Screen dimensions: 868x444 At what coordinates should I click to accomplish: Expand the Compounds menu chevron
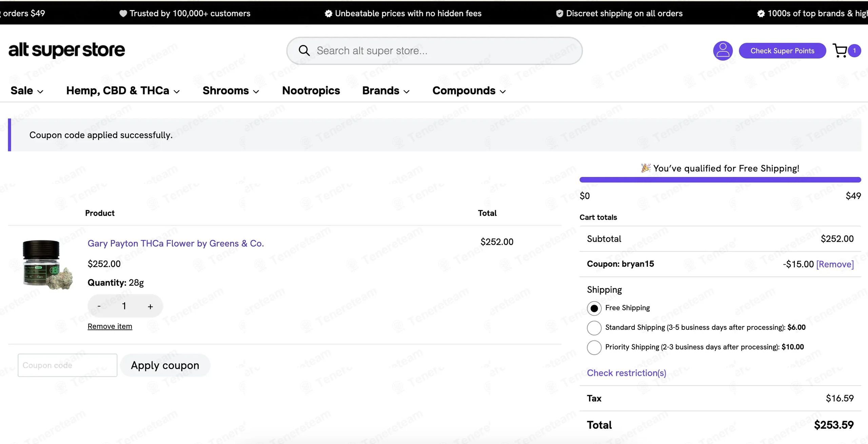[503, 92]
